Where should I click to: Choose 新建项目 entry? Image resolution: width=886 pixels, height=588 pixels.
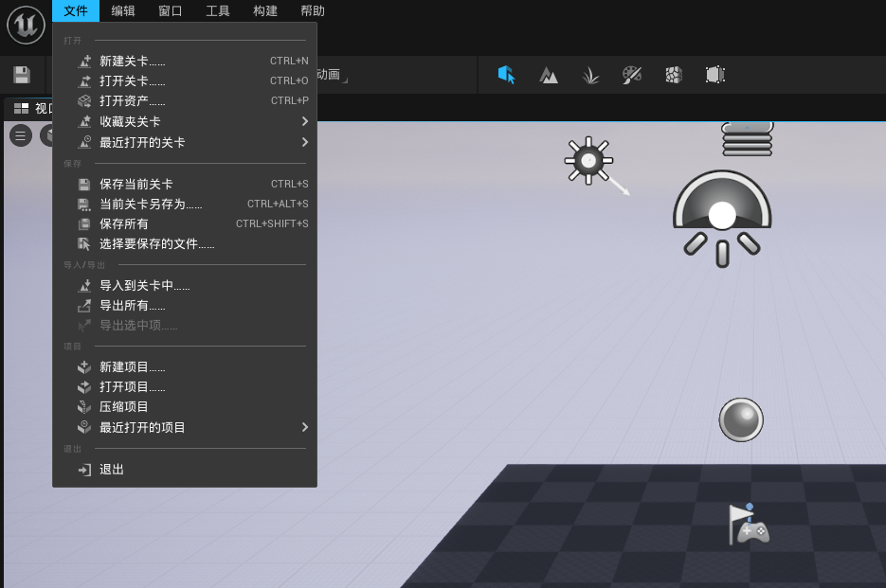tap(185, 367)
